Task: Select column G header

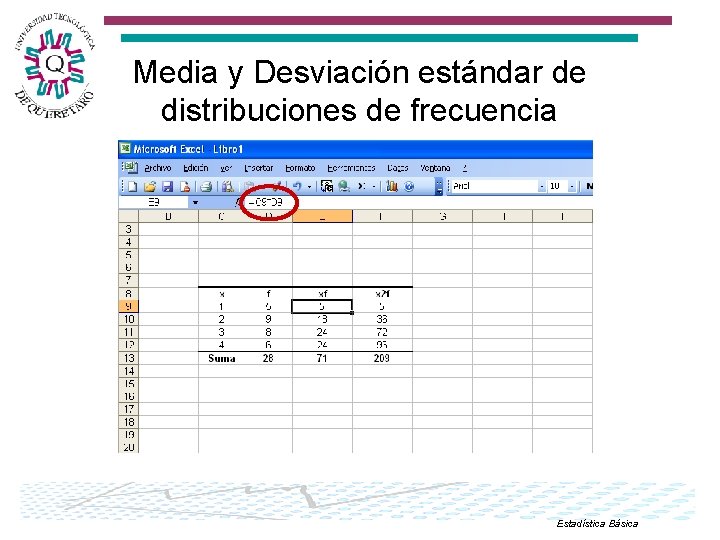Action: tap(443, 216)
